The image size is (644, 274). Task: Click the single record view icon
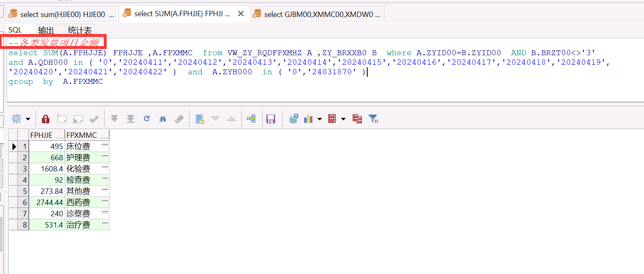click(x=200, y=119)
